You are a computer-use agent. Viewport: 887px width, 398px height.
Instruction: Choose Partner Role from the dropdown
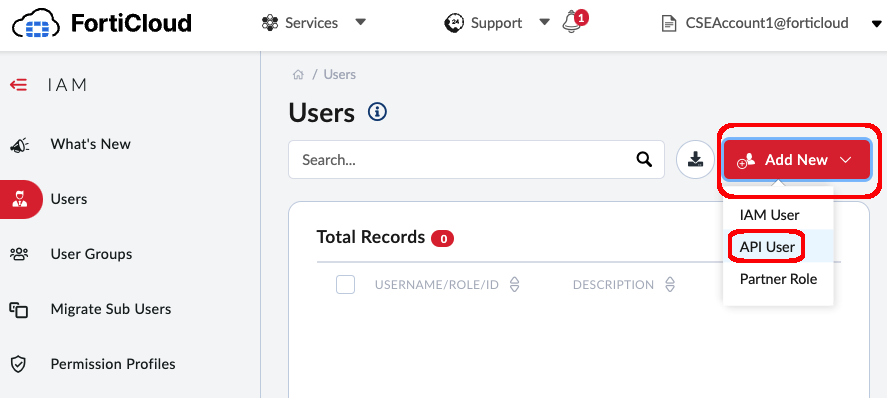point(778,279)
